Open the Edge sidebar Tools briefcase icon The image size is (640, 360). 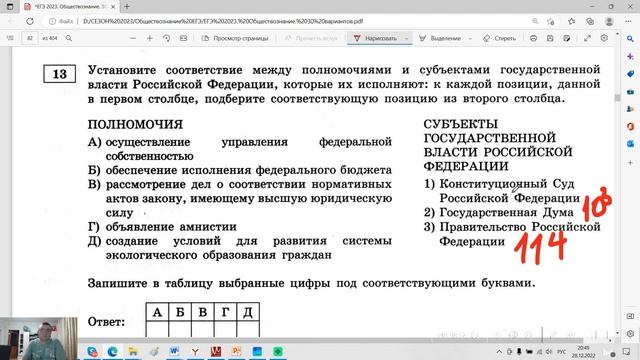[x=630, y=91]
